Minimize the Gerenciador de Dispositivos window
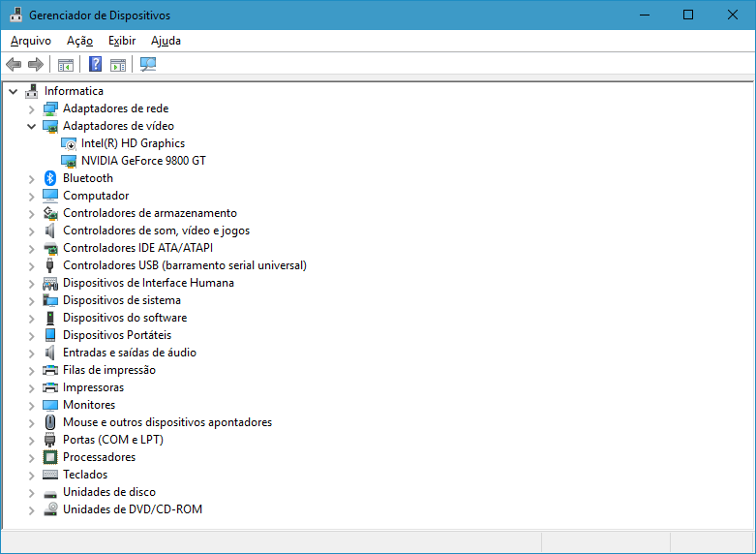 pos(645,15)
